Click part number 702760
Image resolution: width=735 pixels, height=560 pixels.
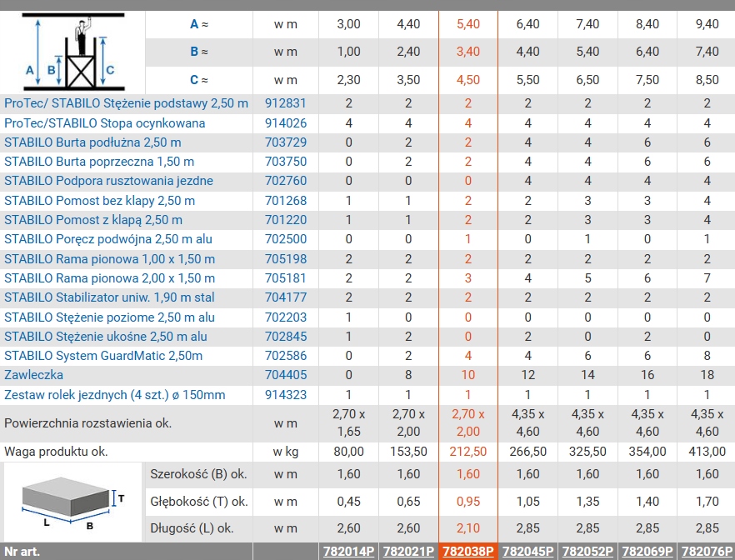[286, 181]
